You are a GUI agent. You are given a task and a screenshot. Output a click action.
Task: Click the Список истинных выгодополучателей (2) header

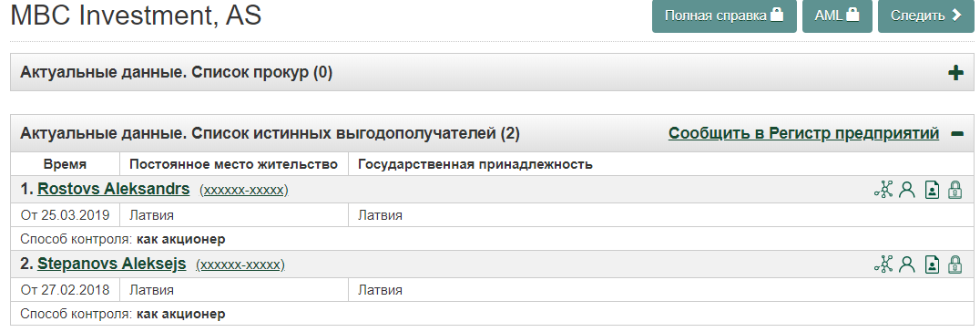270,133
